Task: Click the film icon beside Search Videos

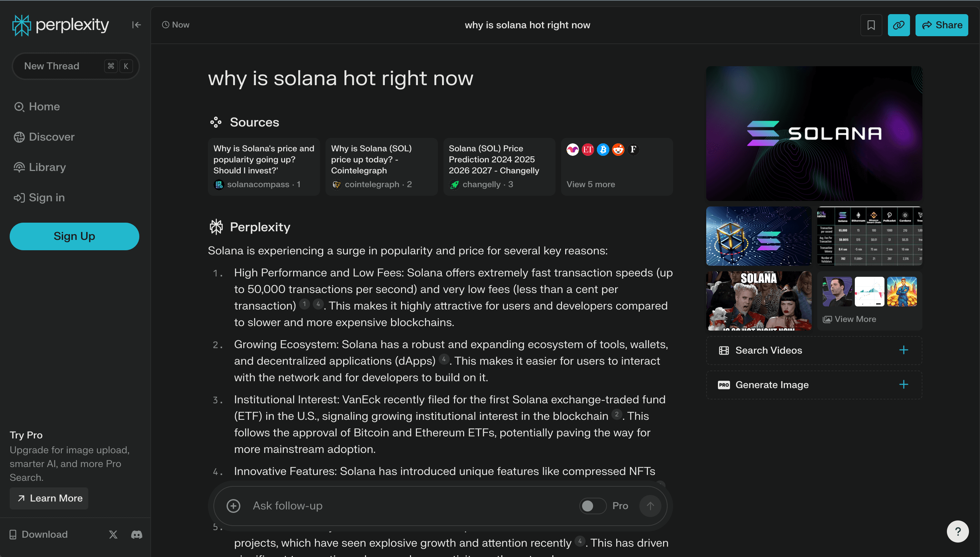Action: [x=723, y=351]
